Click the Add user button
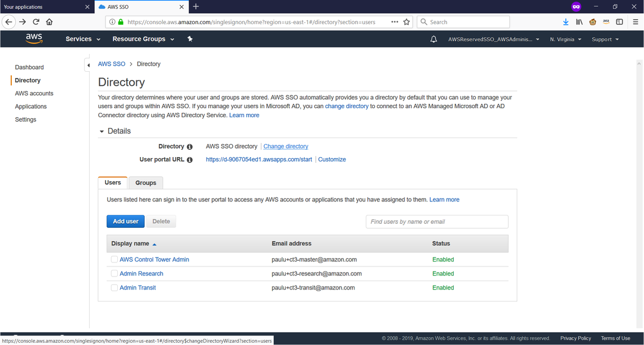The height and width of the screenshot is (345, 644). point(126,222)
